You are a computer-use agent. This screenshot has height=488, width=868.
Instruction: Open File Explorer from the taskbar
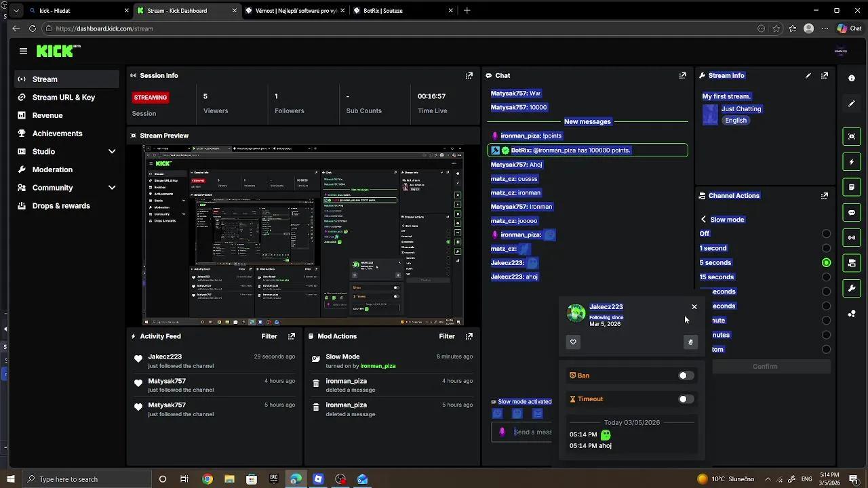click(x=229, y=479)
